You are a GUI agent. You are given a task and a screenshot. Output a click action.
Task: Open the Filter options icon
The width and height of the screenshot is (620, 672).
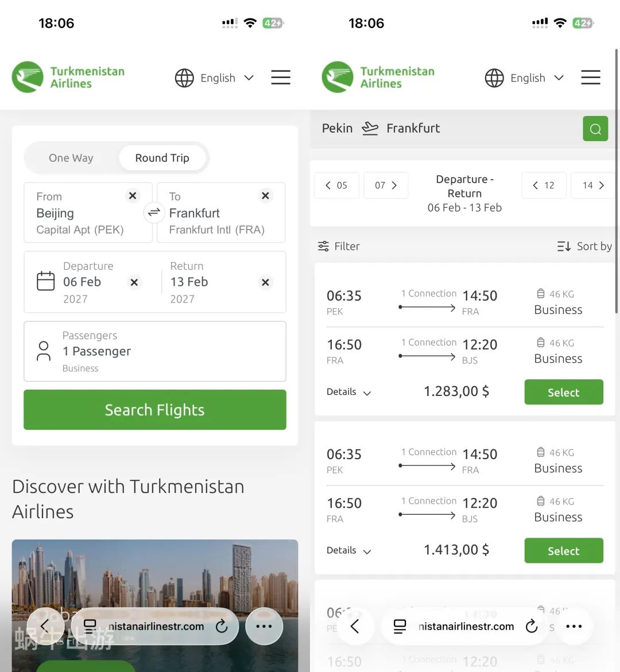point(323,246)
